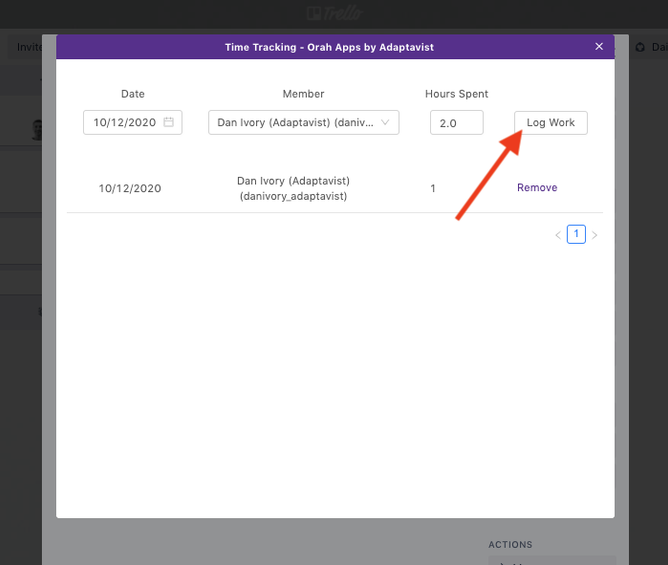
Task: Remove the Dan Ivory 10/12/2020 entry
Action: click(x=537, y=187)
